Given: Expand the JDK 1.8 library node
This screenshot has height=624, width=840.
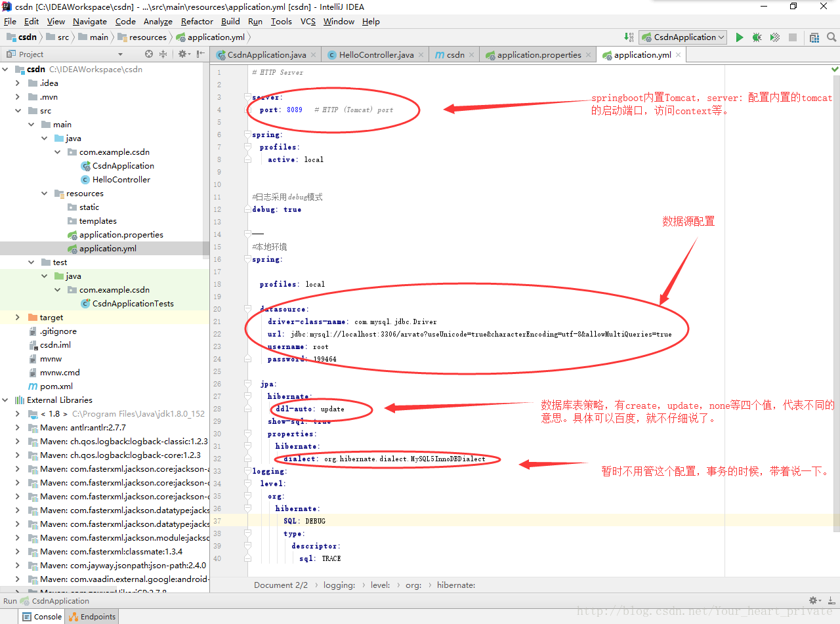Looking at the screenshot, I should (x=18, y=413).
